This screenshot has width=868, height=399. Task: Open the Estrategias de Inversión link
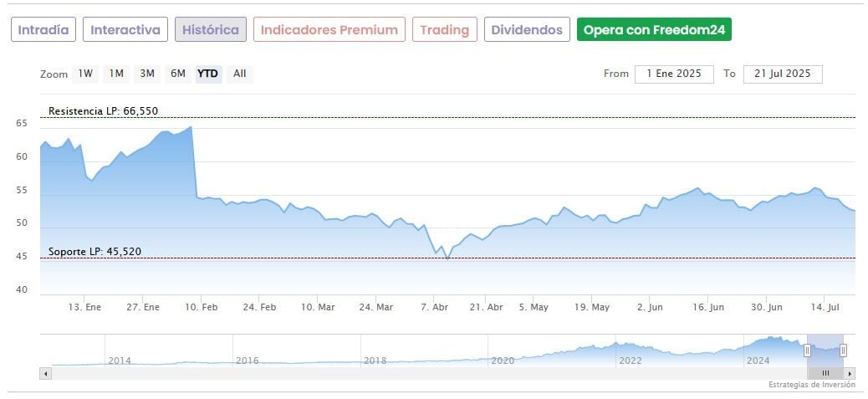[x=812, y=385]
